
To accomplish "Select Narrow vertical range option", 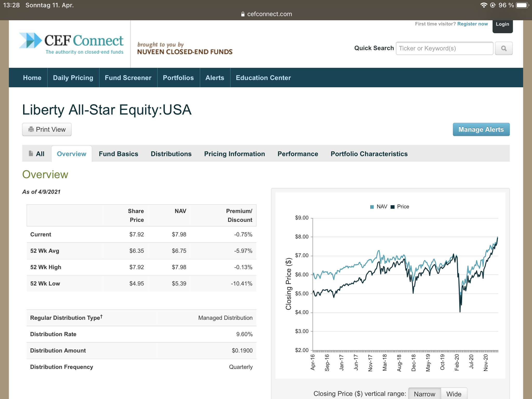I will click(424, 394).
